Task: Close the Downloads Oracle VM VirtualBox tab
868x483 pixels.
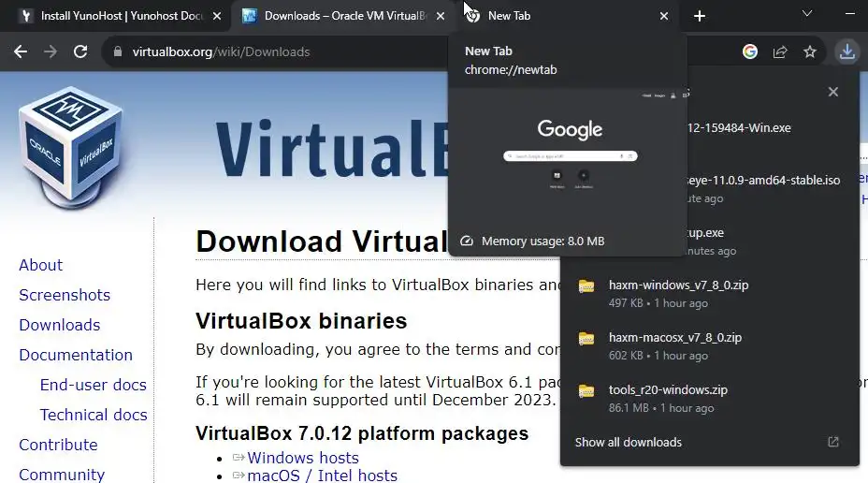Action: click(441, 16)
